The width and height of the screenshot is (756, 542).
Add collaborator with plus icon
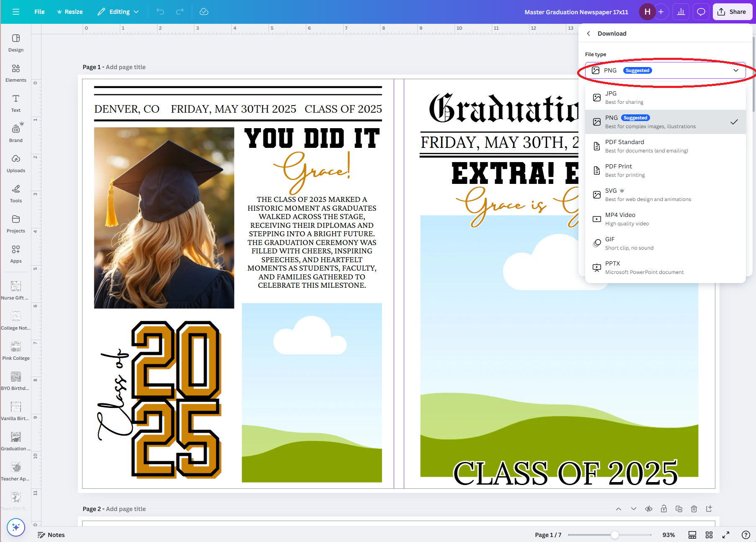click(x=661, y=12)
